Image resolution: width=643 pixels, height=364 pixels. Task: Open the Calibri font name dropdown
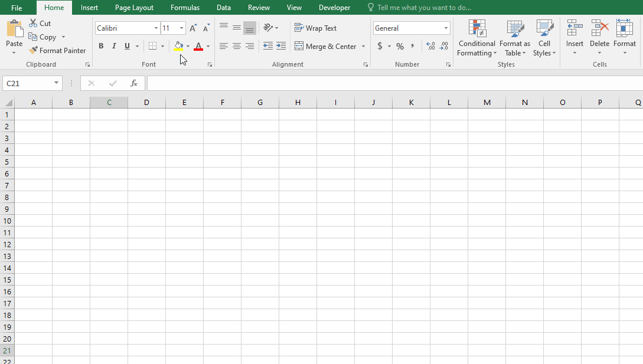point(156,28)
